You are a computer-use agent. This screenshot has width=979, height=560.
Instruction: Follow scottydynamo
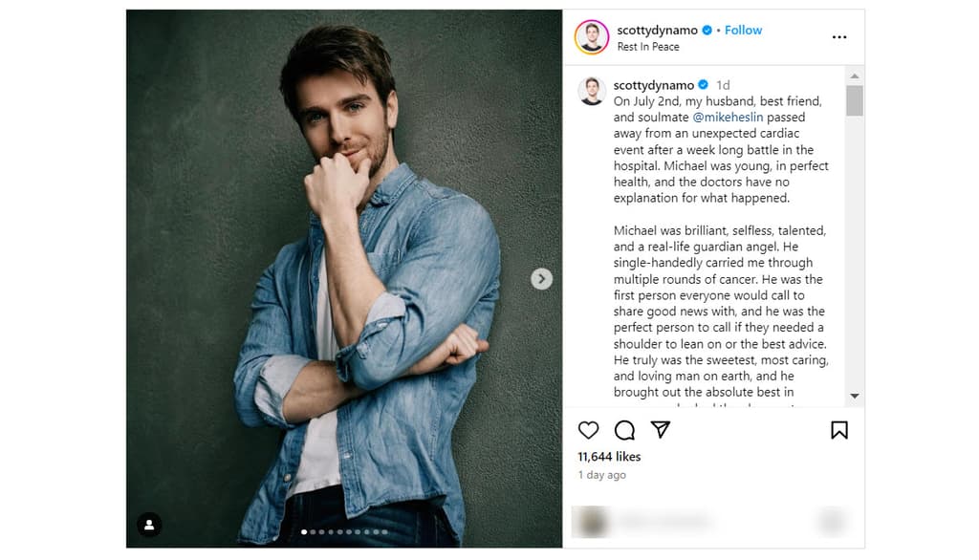(x=743, y=30)
